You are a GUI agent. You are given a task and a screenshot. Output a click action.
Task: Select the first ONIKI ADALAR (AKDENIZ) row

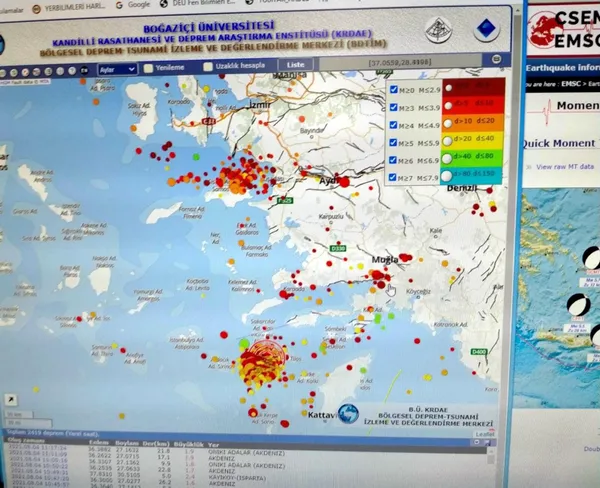point(247,453)
